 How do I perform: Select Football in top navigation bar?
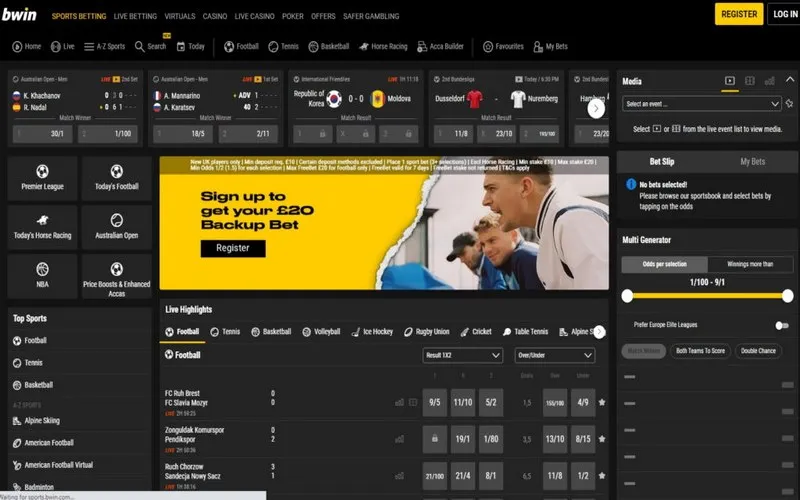(x=241, y=46)
